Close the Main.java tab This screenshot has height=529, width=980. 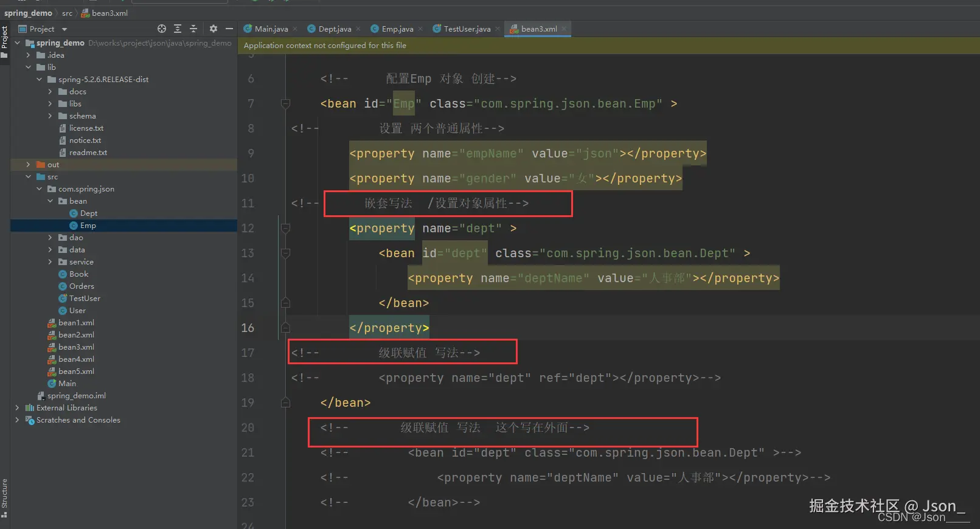(295, 29)
